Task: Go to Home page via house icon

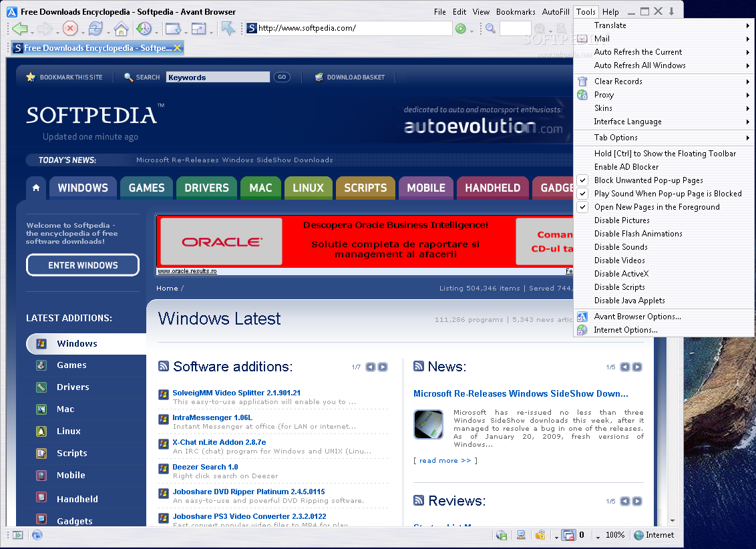Action: 121,29
